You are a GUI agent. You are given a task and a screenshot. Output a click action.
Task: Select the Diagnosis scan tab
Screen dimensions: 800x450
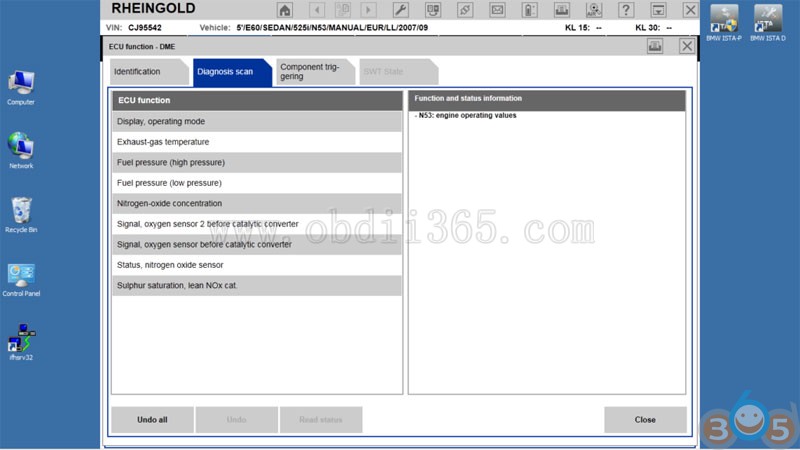point(232,72)
